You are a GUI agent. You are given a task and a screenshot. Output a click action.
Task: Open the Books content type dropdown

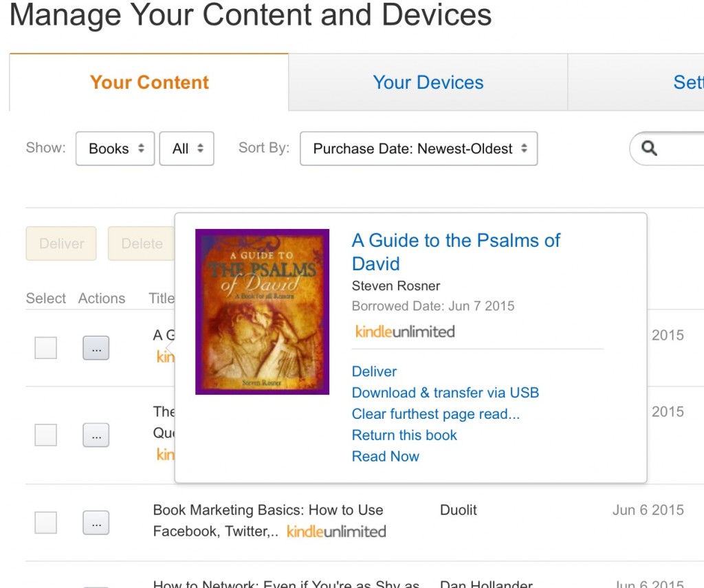click(x=115, y=149)
